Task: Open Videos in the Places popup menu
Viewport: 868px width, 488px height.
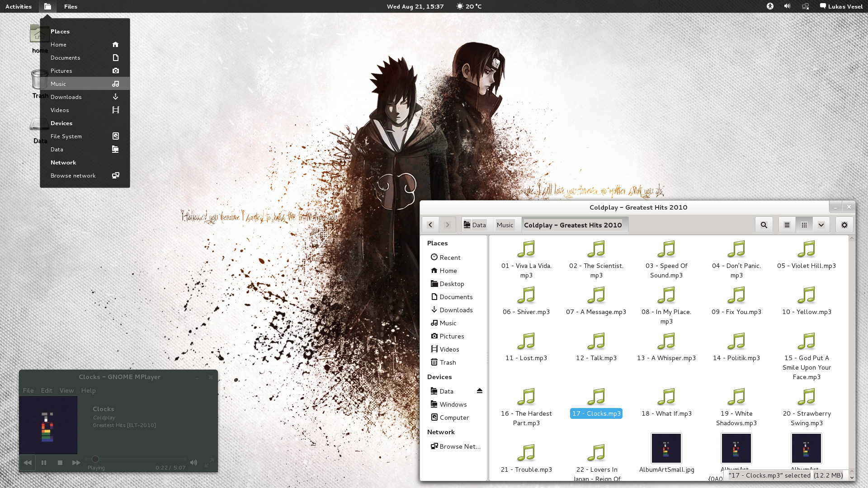Action: point(85,110)
